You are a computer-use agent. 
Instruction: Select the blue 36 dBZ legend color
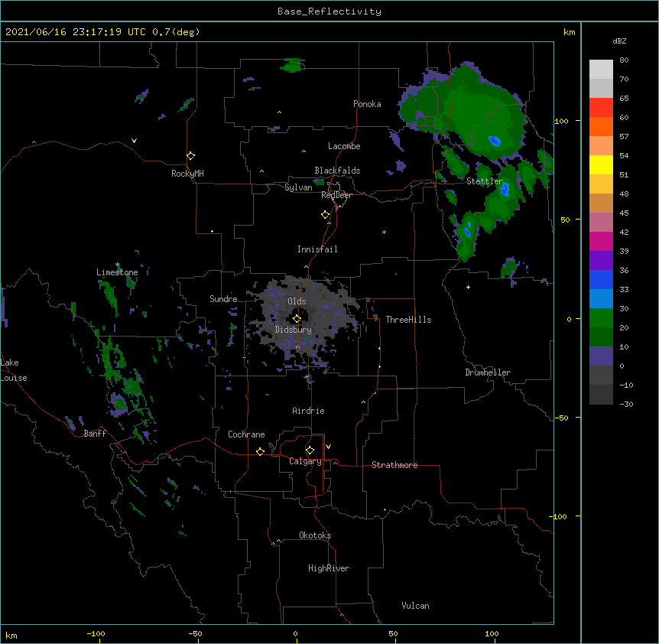pos(601,279)
